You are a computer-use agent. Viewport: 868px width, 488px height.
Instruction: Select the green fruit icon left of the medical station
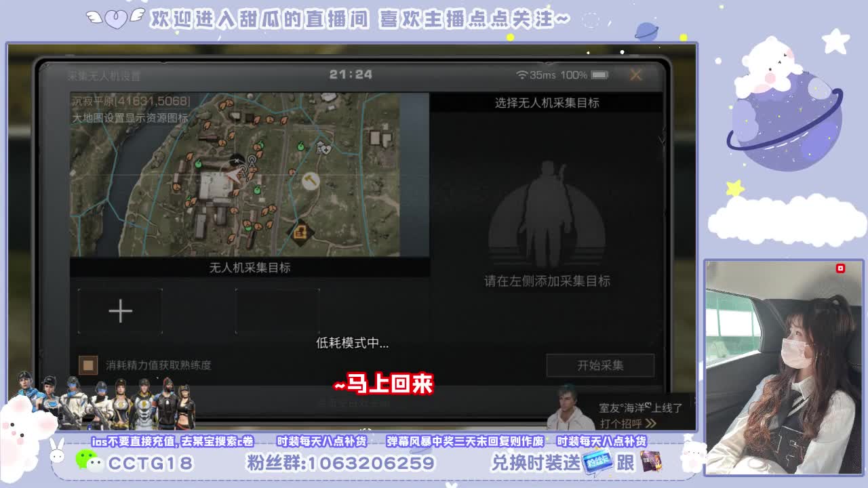point(301,146)
